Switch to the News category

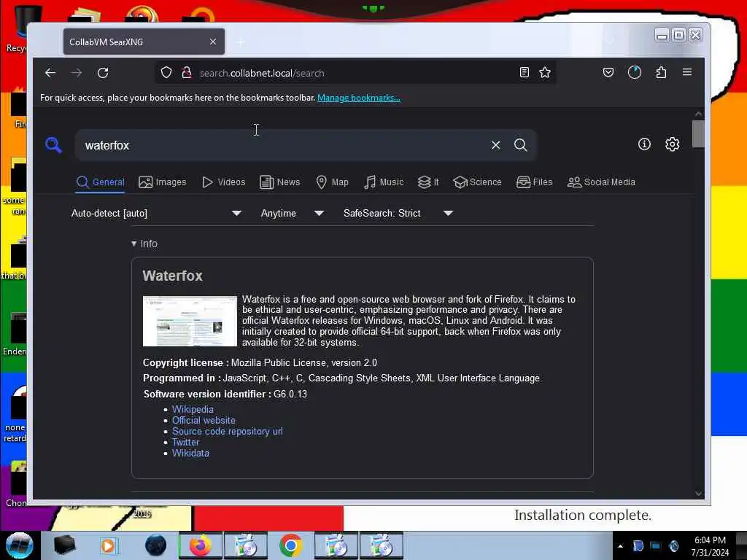coord(279,182)
